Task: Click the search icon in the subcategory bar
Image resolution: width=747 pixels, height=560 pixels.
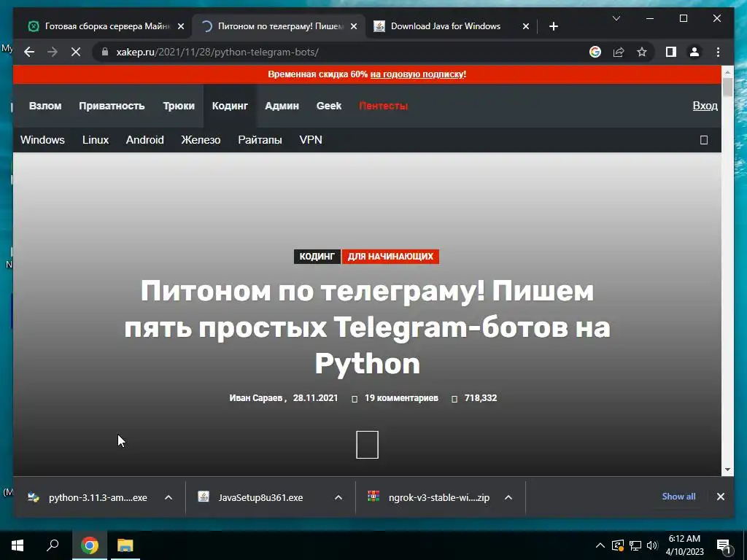Action: pos(704,140)
